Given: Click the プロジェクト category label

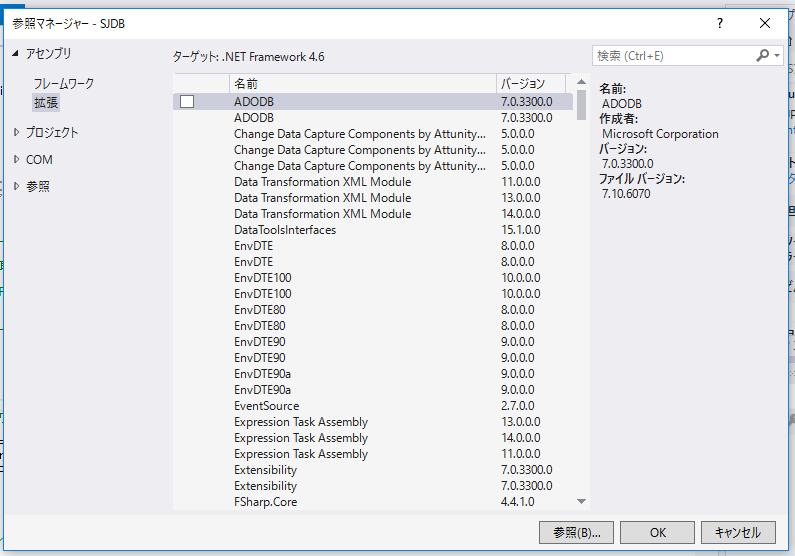Looking at the screenshot, I should tap(52, 132).
